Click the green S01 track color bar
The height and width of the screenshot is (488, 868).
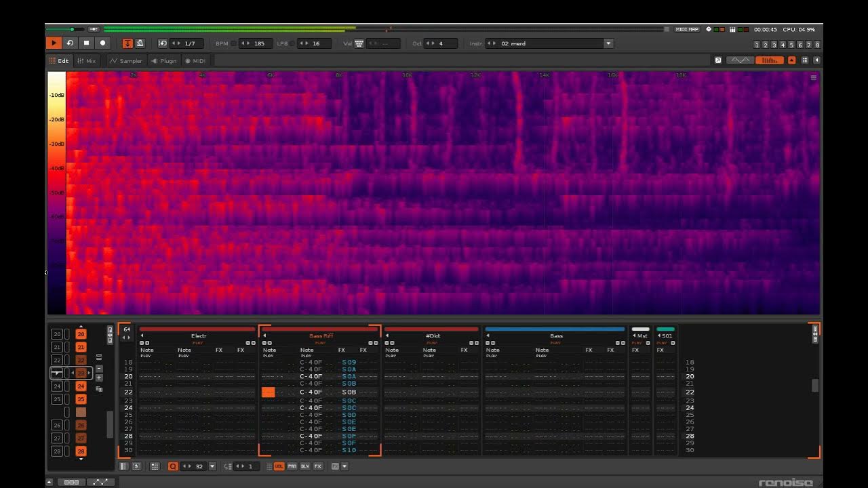point(666,329)
